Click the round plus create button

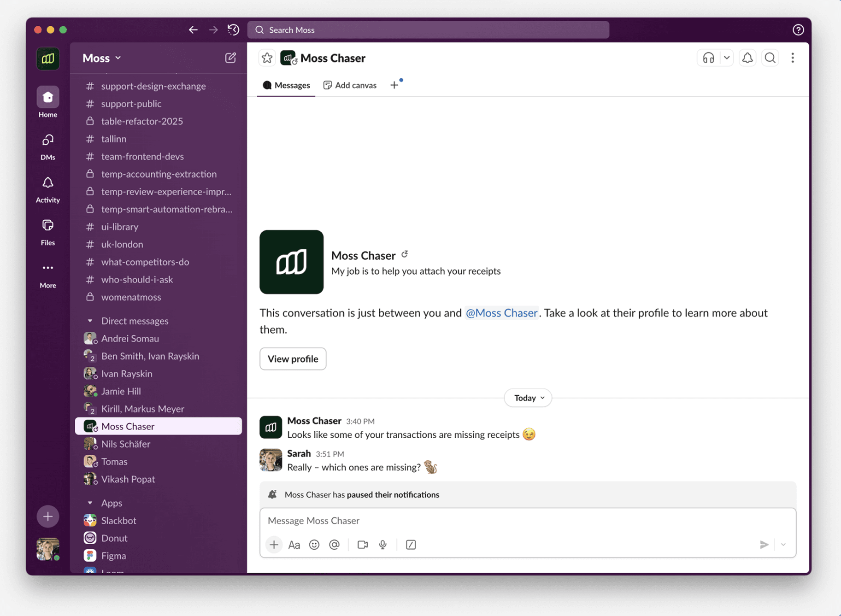pyautogui.click(x=48, y=516)
